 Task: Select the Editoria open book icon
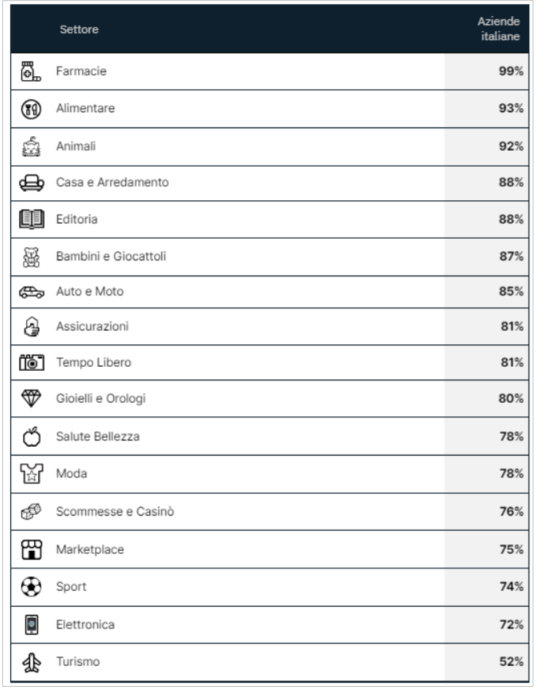point(32,219)
